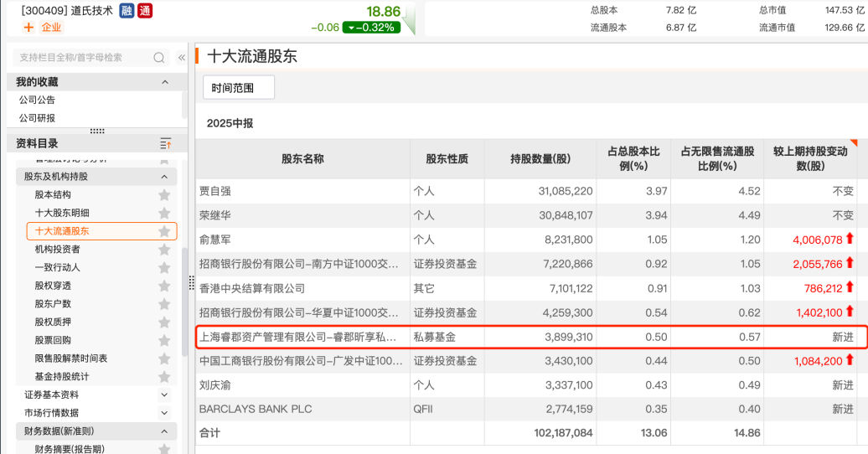Click the star next to 十大股东明细
The width and height of the screenshot is (868, 454).
click(164, 214)
